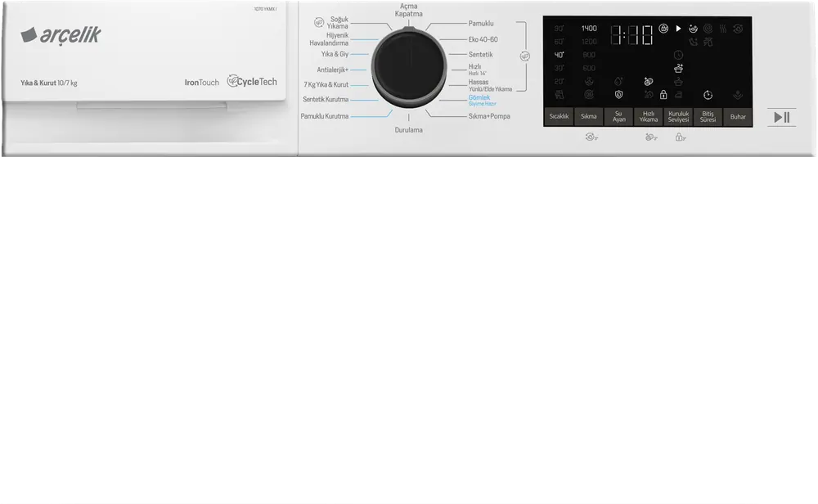Tap the circled door-lock indicator on the display
The width and height of the screenshot is (818, 504).
pos(663,29)
